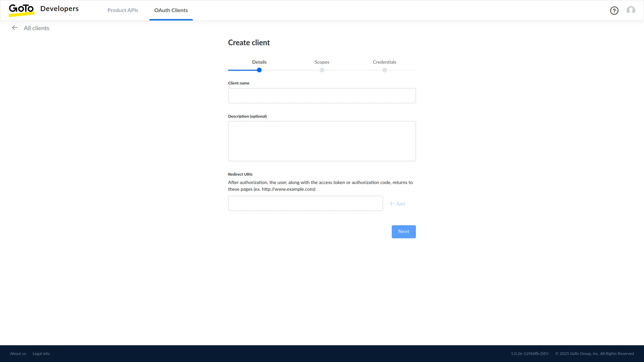
Task: Click the plus icon beside Add
Action: [x=391, y=204]
